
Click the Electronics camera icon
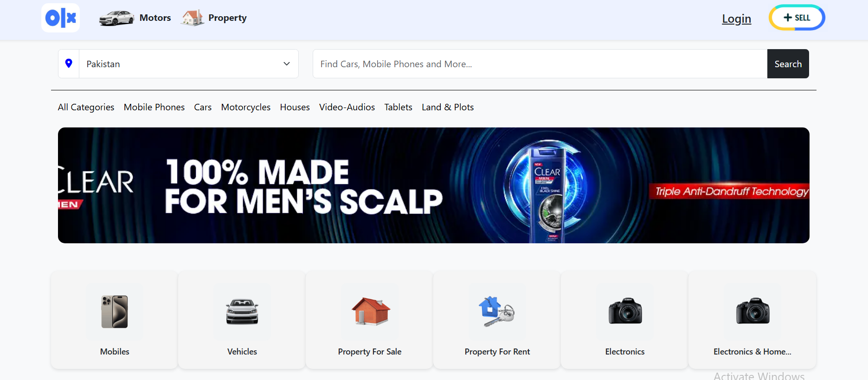point(625,311)
